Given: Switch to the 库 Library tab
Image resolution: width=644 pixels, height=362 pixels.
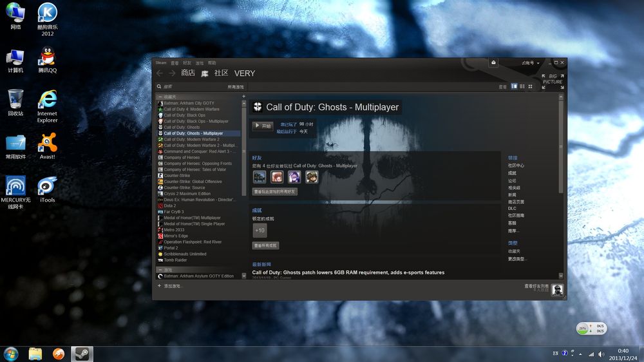Looking at the screenshot, I should coord(205,73).
